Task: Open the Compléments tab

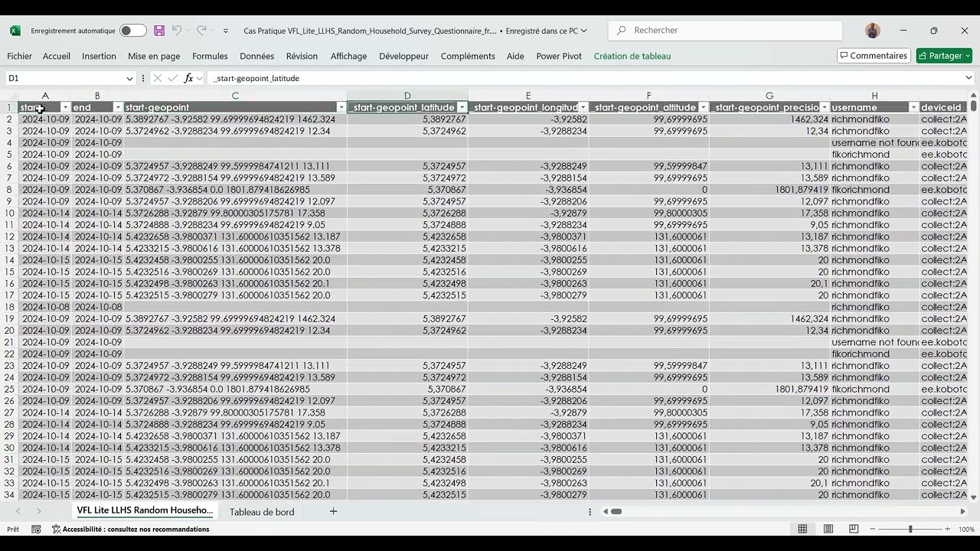Action: (468, 56)
